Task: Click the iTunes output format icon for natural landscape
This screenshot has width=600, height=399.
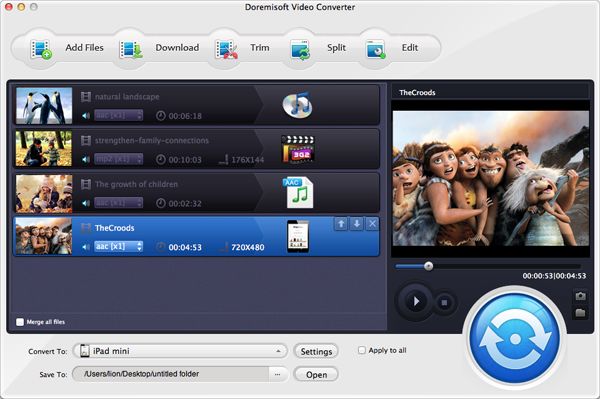Action: 297,104
